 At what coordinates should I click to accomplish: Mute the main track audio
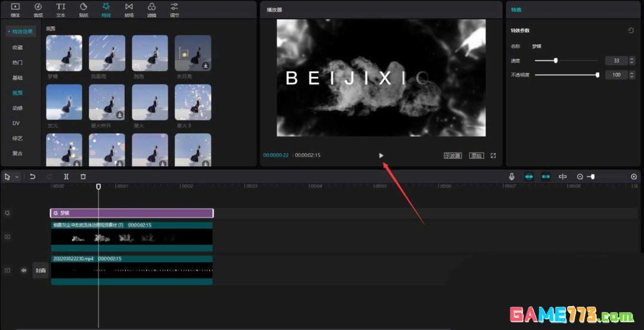[x=24, y=270]
